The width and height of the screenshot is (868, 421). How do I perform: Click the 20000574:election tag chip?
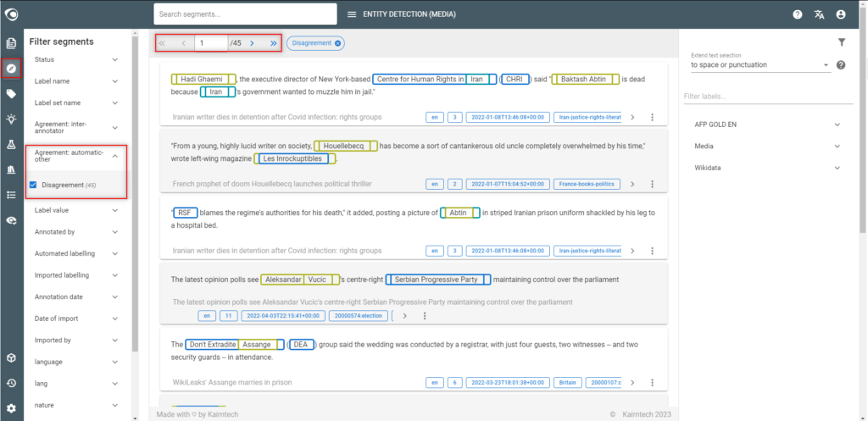click(x=358, y=316)
